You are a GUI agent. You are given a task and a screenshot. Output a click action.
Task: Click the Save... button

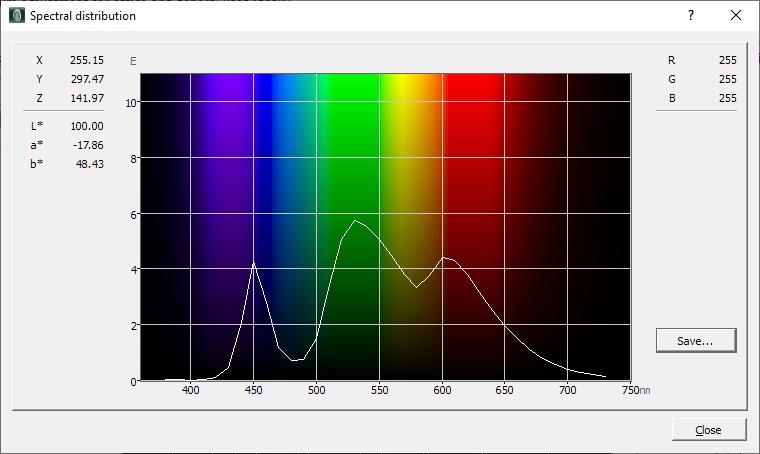click(x=695, y=341)
